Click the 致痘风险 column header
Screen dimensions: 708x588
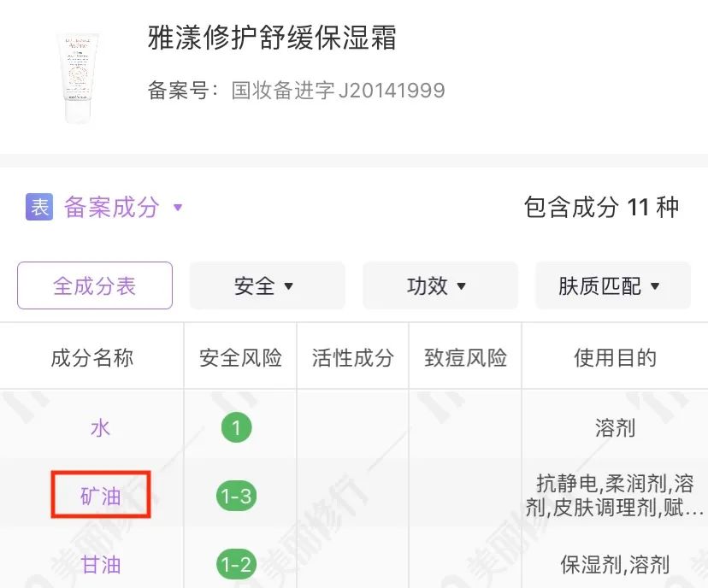(x=466, y=357)
